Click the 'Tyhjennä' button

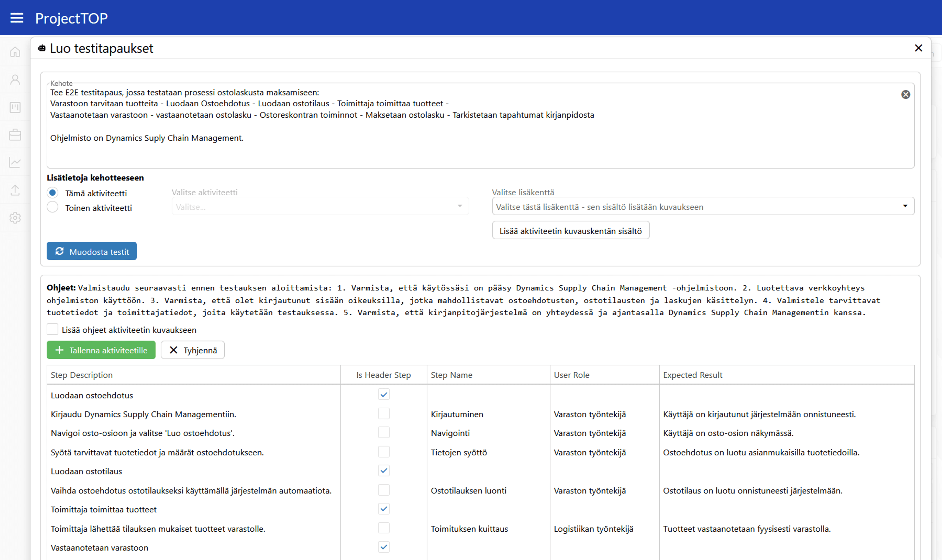tap(193, 350)
